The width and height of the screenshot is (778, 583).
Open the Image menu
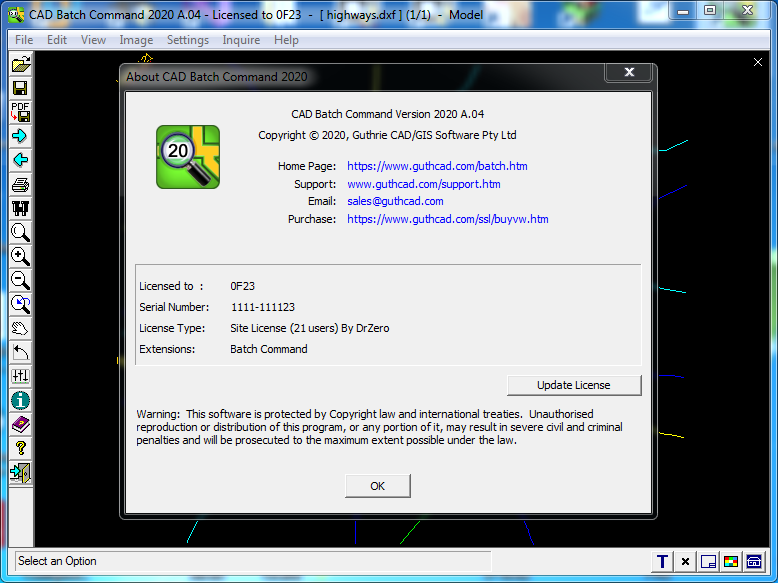pos(136,40)
